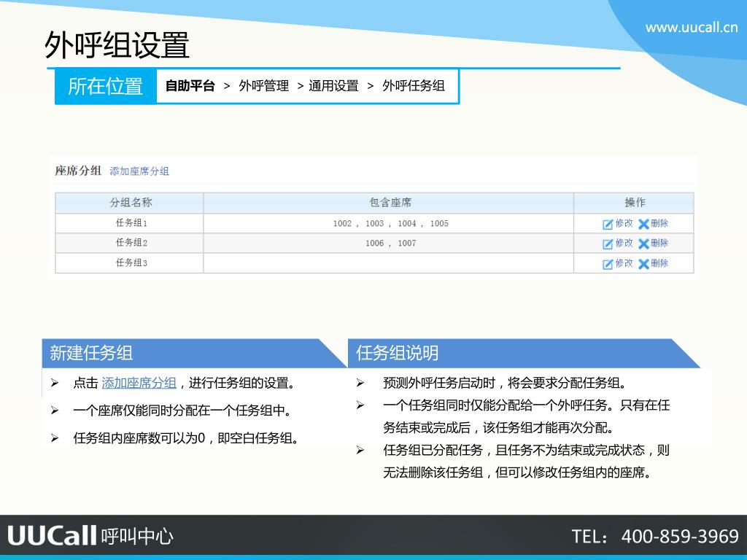This screenshot has width=747, height=560.
Task: Select 删除 link in 任务组1 row
Action: (659, 223)
